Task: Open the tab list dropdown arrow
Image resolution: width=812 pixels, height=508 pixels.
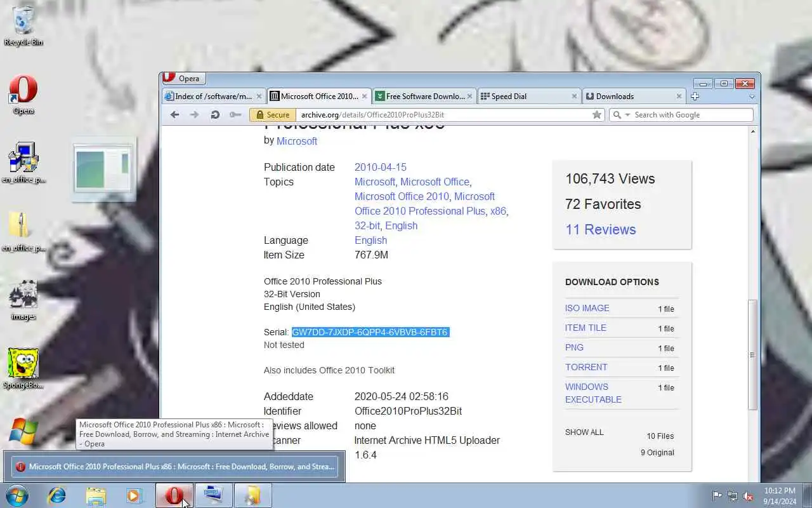Action: point(752,97)
